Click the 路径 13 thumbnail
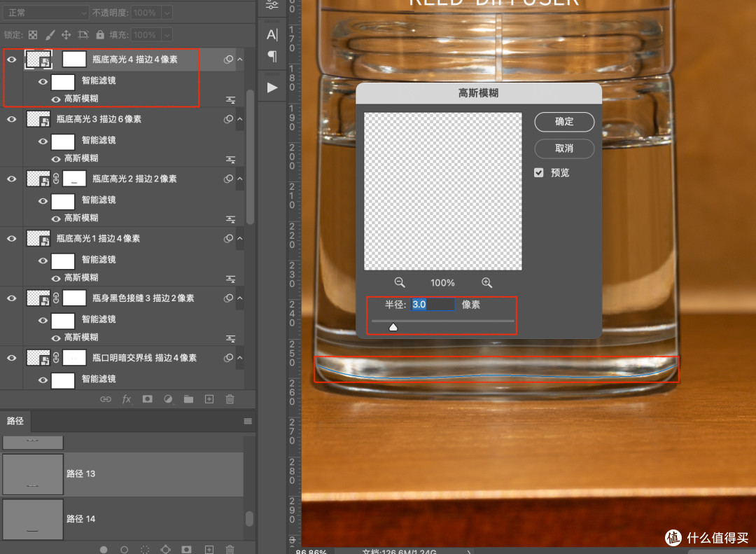This screenshot has width=756, height=554. tap(33, 474)
